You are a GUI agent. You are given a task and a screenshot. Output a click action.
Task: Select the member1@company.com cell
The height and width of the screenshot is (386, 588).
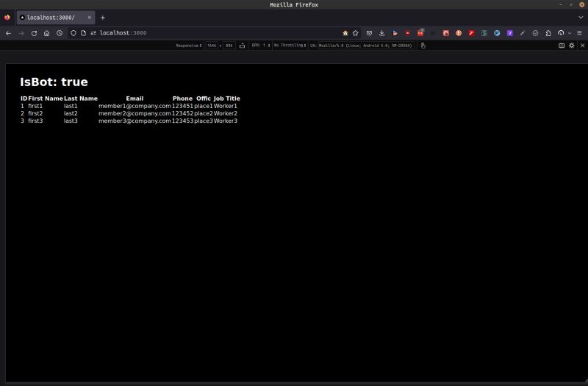[135, 106]
